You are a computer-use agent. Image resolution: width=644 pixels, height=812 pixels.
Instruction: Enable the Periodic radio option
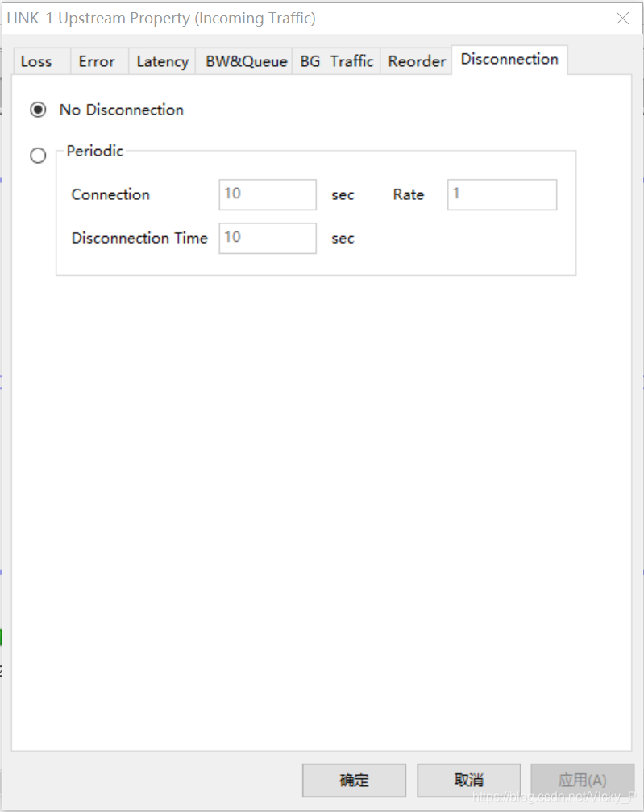click(38, 156)
